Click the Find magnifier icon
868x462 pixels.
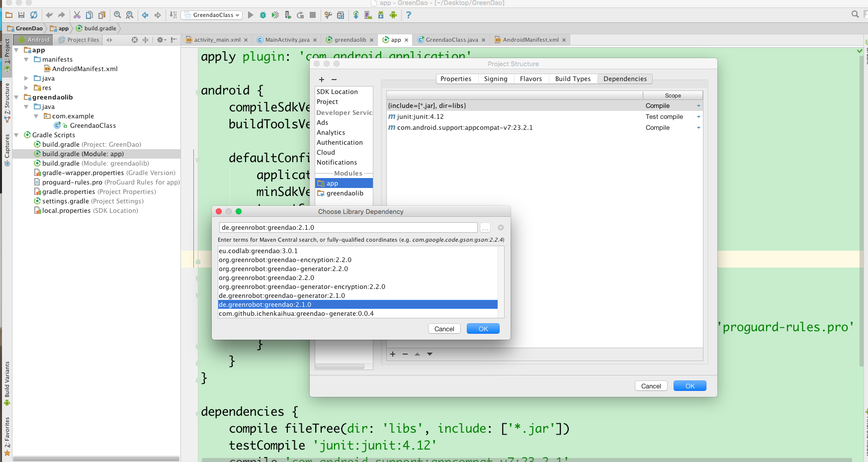117,15
